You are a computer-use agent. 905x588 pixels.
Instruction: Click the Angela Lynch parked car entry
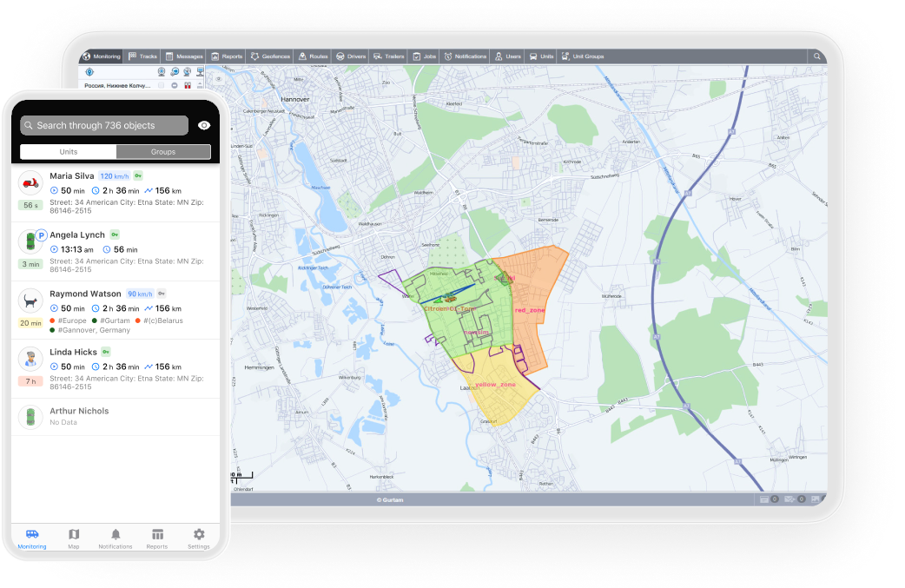tap(77, 235)
